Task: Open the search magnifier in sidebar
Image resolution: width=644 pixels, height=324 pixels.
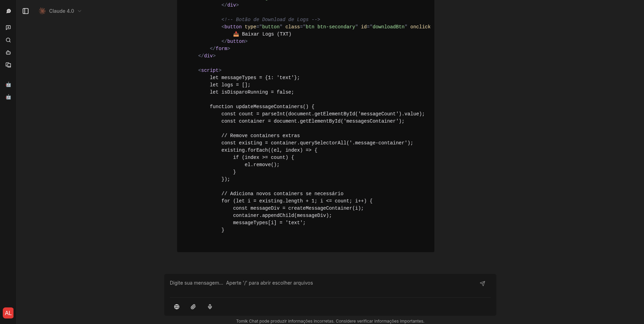Action: (8, 40)
